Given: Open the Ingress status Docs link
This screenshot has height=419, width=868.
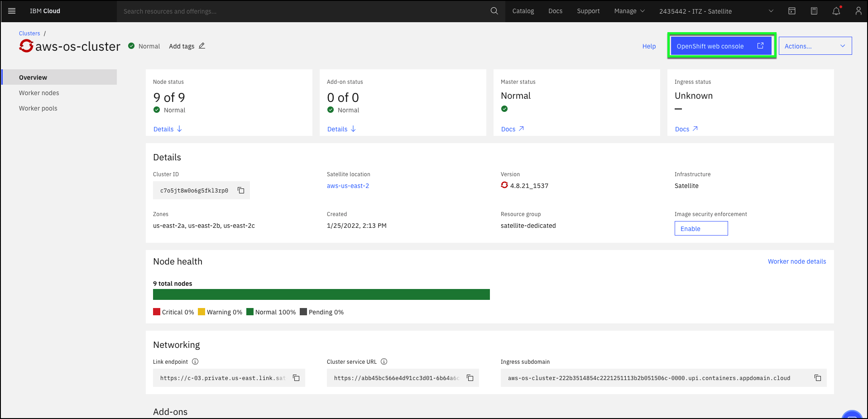Looking at the screenshot, I should [682, 129].
